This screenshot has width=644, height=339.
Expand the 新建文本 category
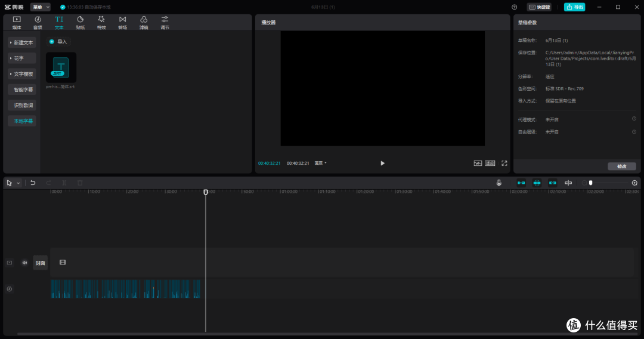point(22,42)
